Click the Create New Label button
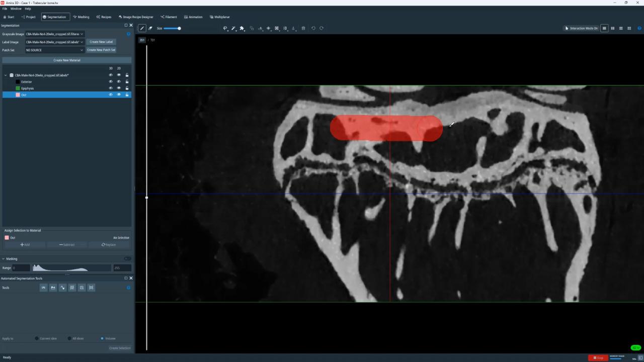The image size is (644, 362). (101, 42)
